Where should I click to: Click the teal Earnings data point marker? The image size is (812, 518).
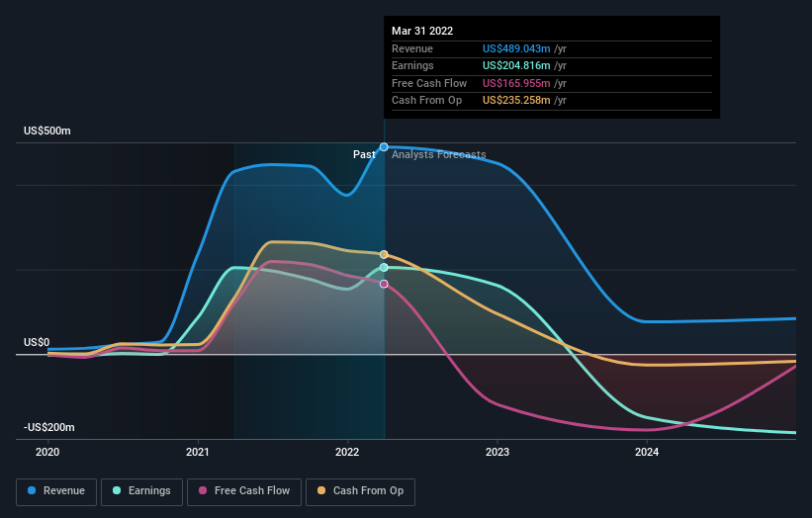coord(384,268)
